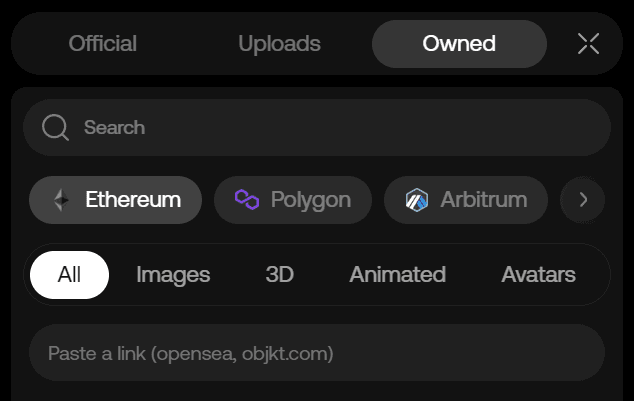Select the Arbitrum chain filter
Screen dimensions: 634x401
coord(466,200)
